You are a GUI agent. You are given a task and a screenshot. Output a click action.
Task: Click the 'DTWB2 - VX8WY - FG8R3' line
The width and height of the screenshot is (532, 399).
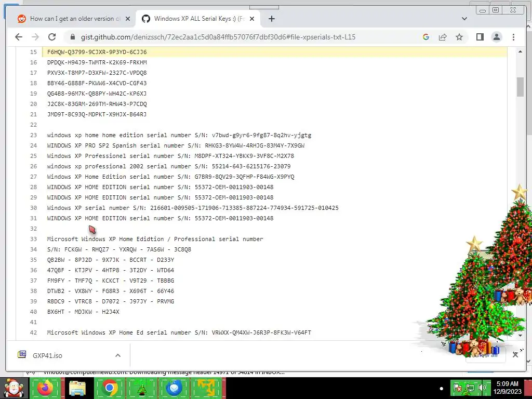click(x=111, y=291)
